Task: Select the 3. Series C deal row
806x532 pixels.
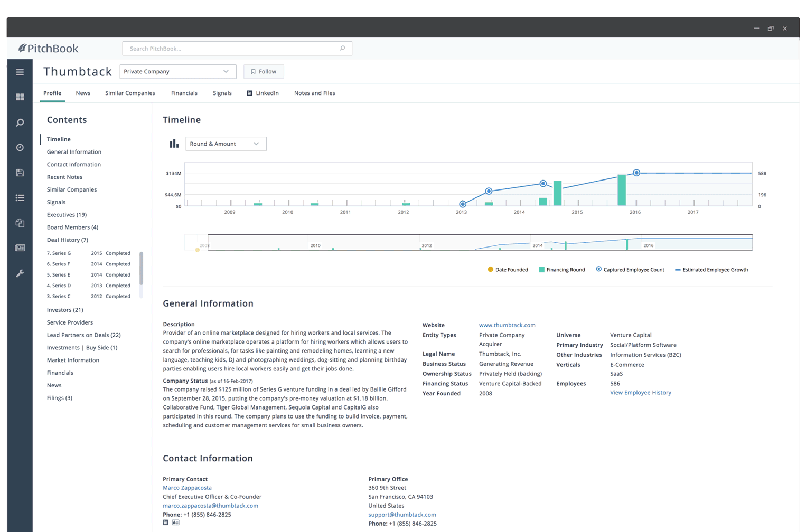Action: 89,297
